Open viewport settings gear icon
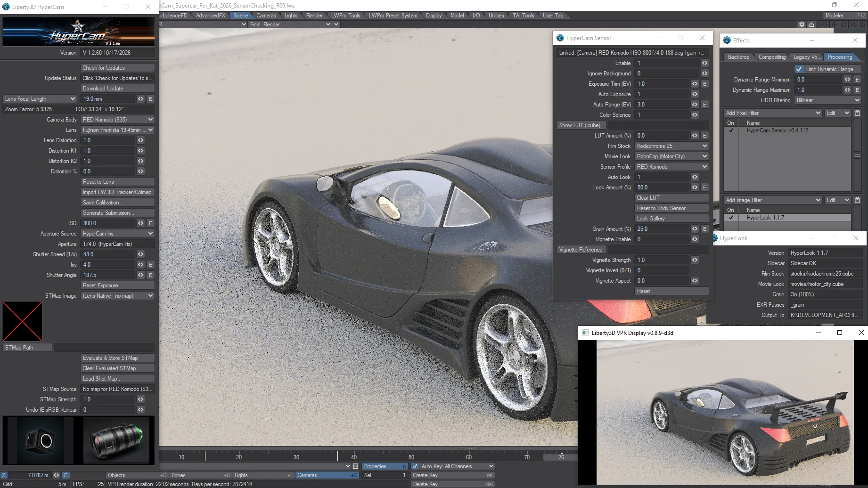This screenshot has height=488, width=868. tap(802, 24)
